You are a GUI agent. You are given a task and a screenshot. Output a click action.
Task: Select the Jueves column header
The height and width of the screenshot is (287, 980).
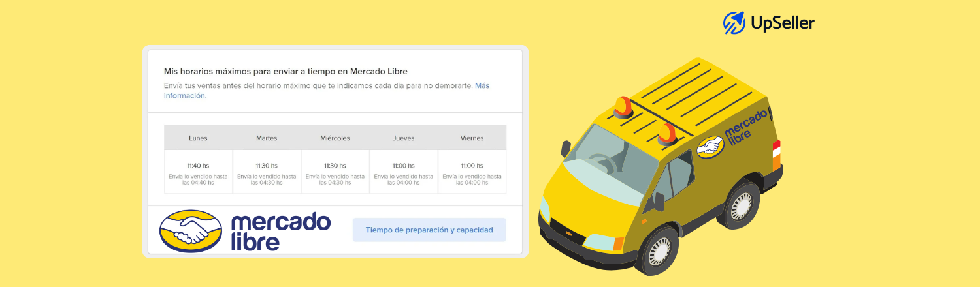point(403,138)
